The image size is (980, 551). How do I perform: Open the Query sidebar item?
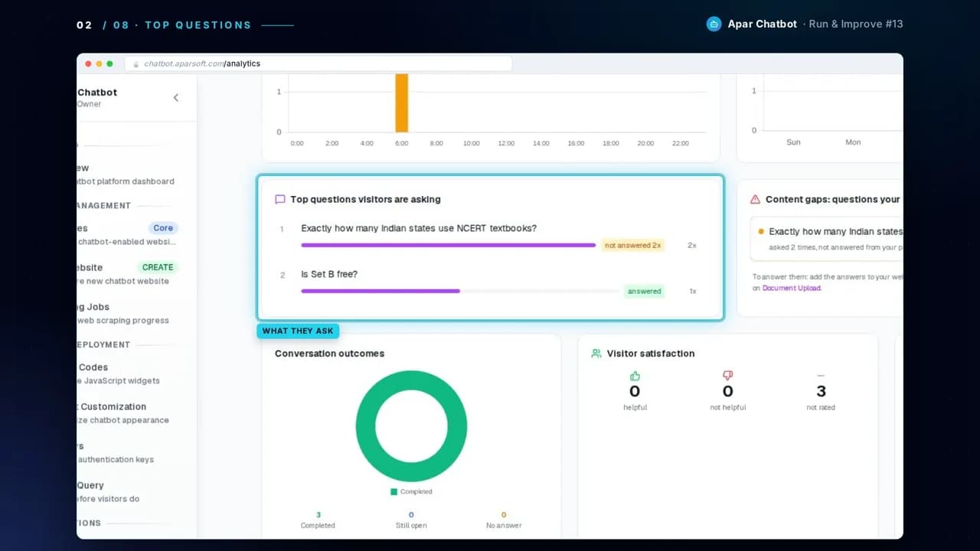[x=128, y=491]
